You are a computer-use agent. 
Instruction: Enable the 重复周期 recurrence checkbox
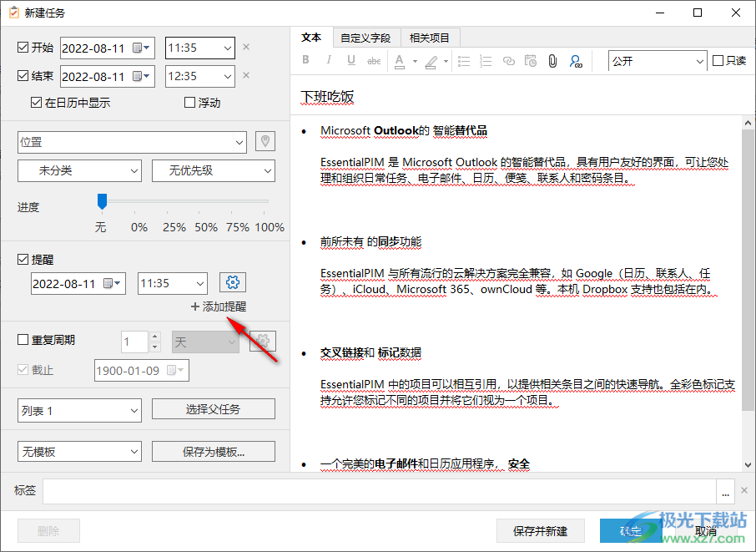click(x=23, y=340)
